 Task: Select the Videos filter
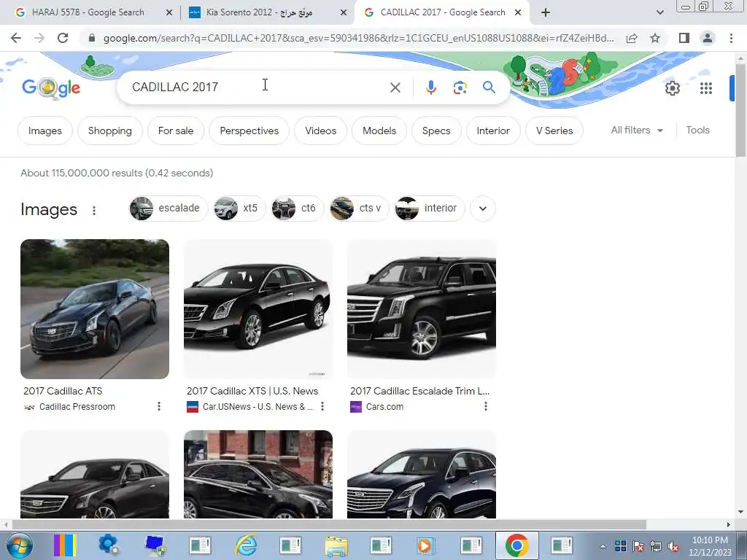pos(321,131)
